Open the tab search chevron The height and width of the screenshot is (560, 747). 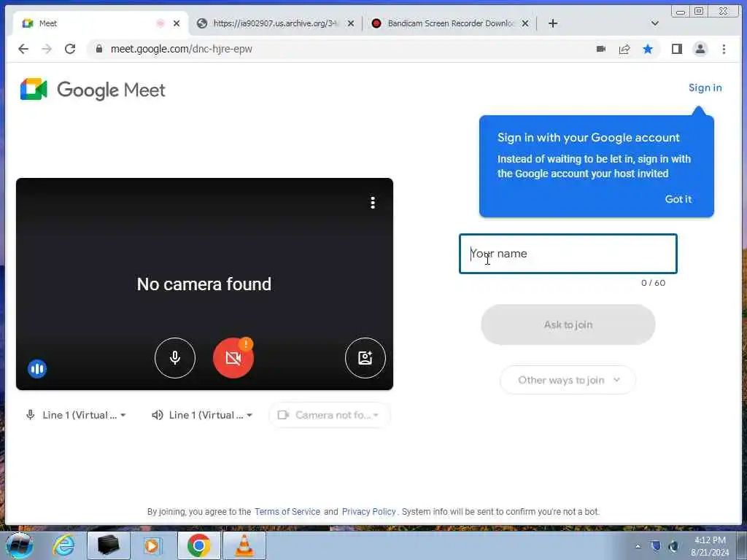point(655,23)
